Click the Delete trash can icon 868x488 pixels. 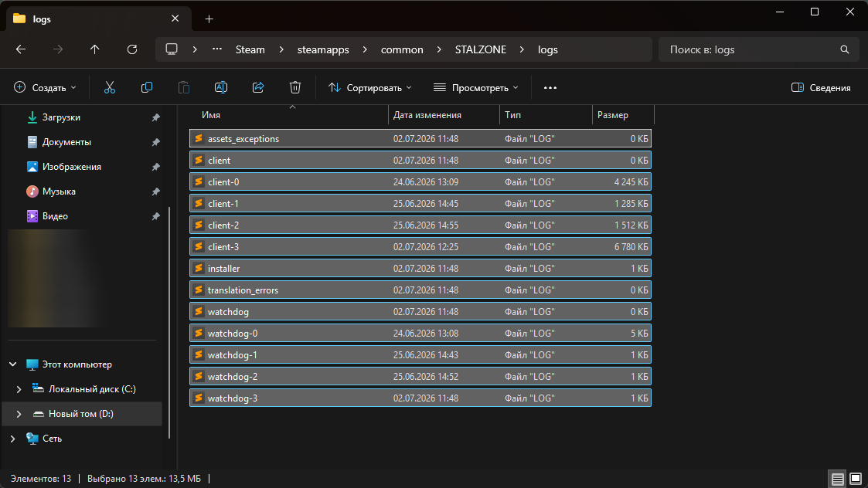[x=295, y=87]
